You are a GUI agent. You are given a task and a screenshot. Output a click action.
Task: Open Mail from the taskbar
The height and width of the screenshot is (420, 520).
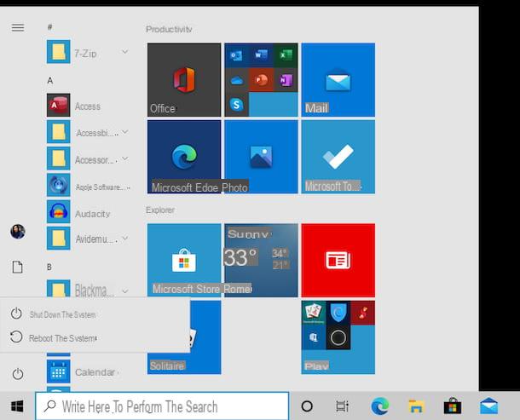tap(488, 406)
